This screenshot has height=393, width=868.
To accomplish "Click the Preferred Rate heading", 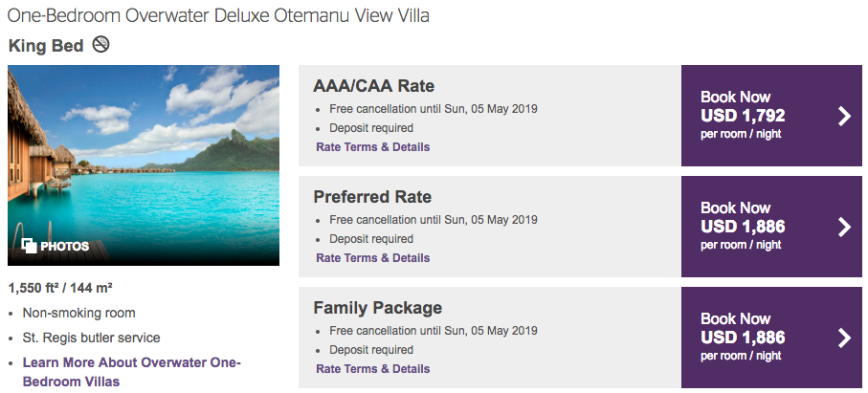I will pyautogui.click(x=372, y=197).
